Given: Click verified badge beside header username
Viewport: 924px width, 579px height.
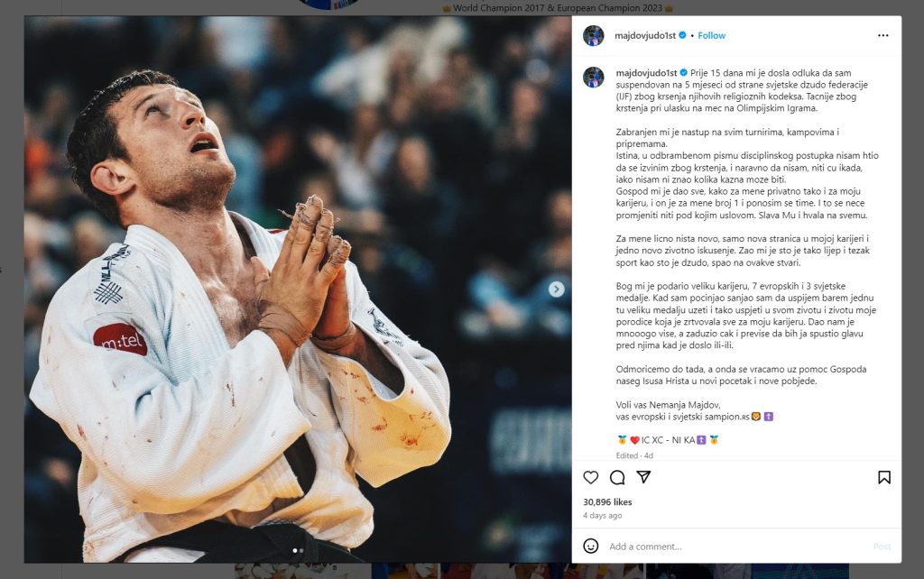Looking at the screenshot, I should point(682,35).
